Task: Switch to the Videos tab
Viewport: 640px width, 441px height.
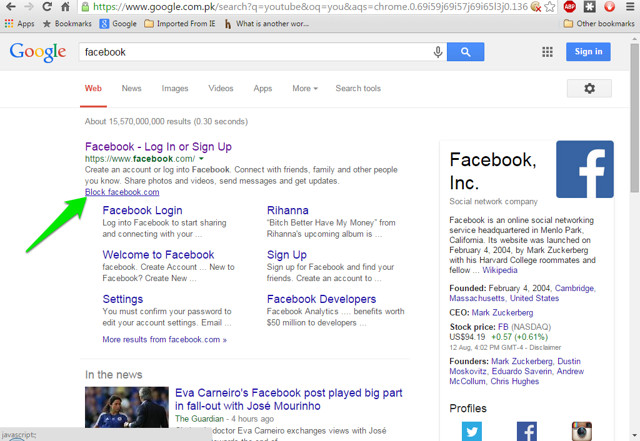Action: (221, 88)
